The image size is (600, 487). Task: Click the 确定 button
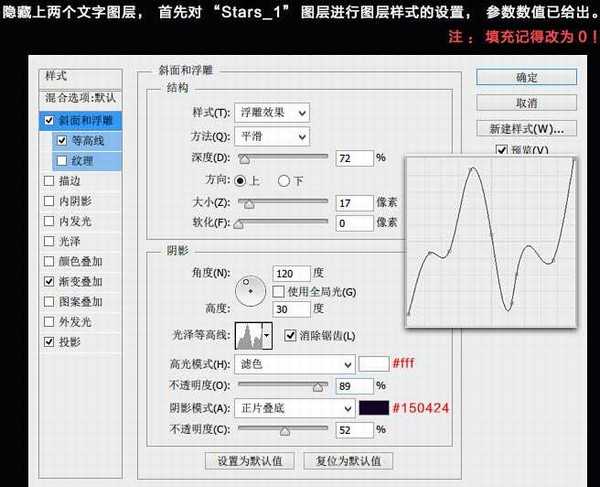coord(527,78)
